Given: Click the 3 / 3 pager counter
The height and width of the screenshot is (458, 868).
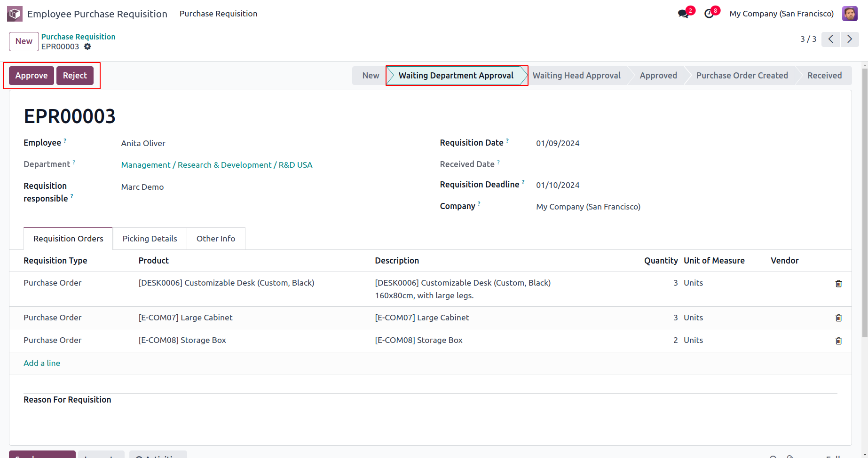Looking at the screenshot, I should pos(808,39).
